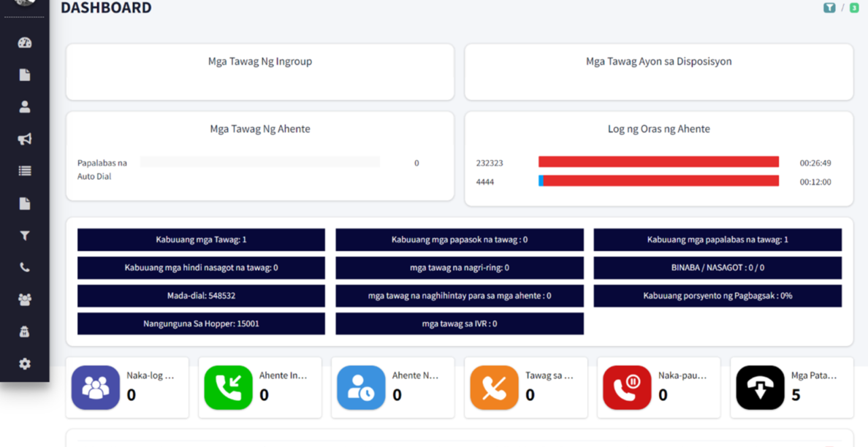Click the user profile icon in sidebar
Viewport: 868px width, 447px height.
tap(25, 107)
